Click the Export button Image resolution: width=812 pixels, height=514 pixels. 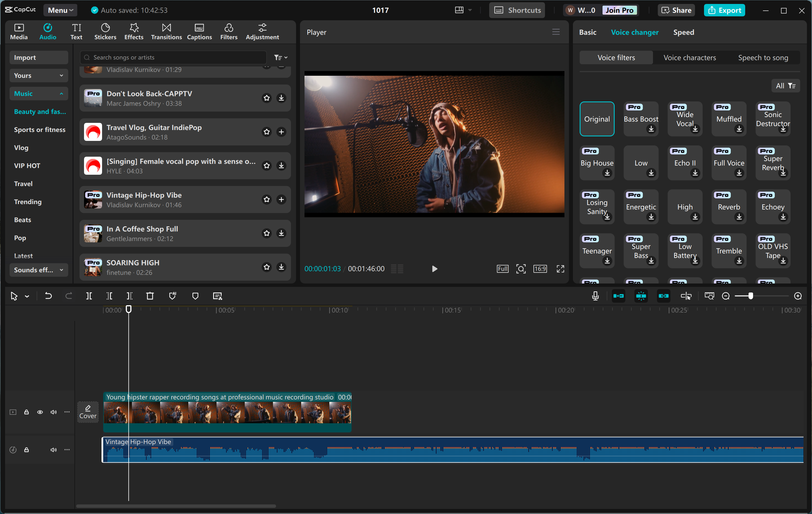pos(724,10)
